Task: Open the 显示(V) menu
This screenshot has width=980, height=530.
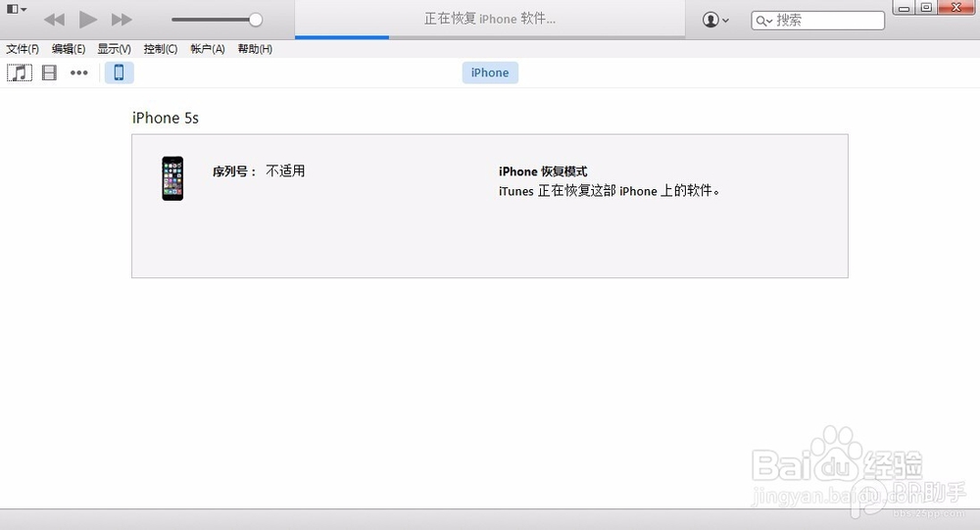Action: pos(114,49)
